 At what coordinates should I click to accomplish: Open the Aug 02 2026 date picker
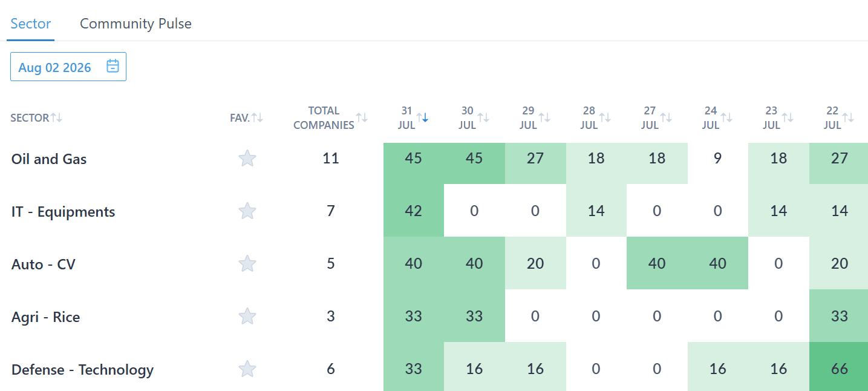tap(68, 67)
